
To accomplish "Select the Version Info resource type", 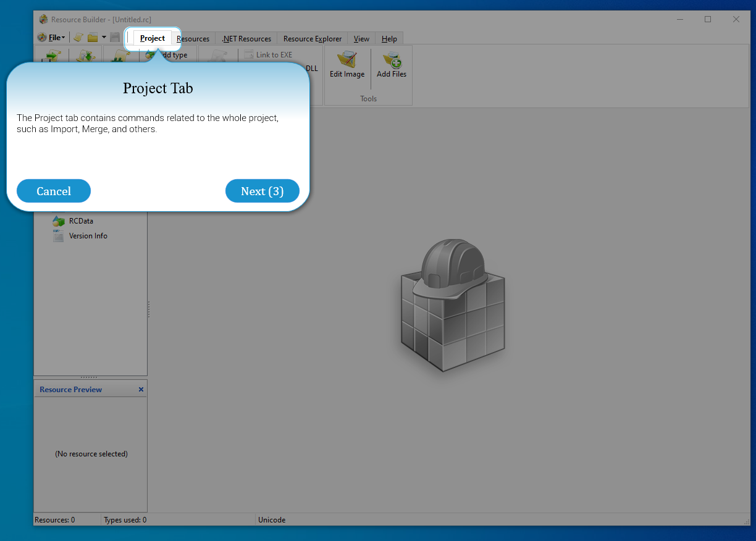I will click(x=88, y=236).
